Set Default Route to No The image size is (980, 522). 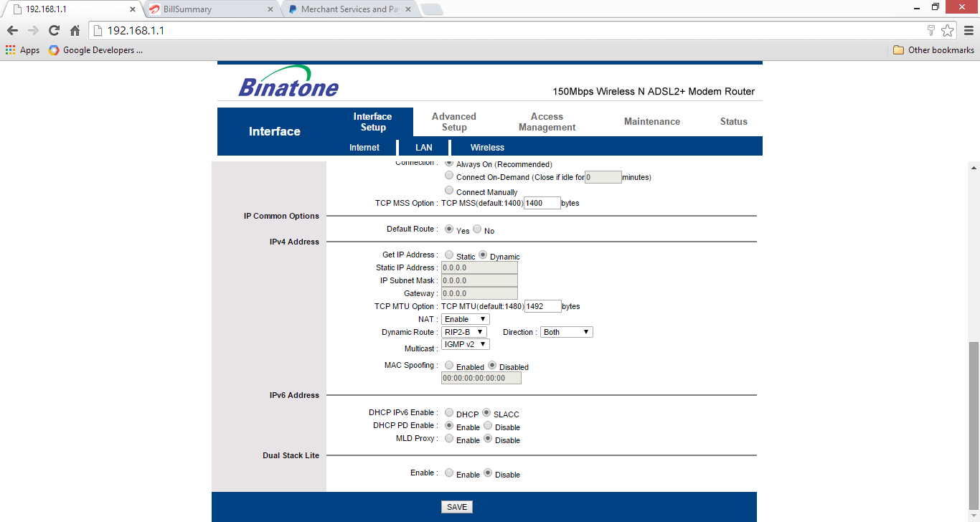(x=477, y=229)
